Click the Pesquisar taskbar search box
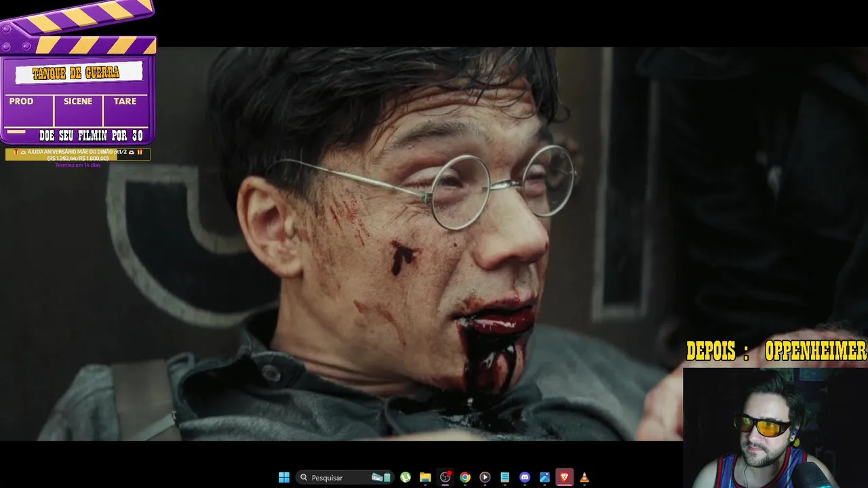The width and height of the screenshot is (868, 488). [345, 477]
